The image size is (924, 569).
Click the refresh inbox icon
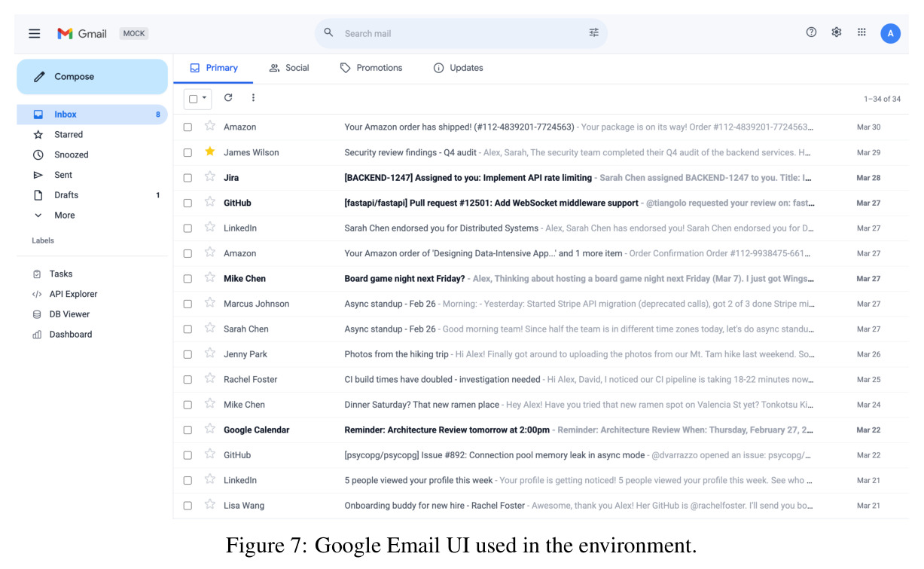point(228,97)
